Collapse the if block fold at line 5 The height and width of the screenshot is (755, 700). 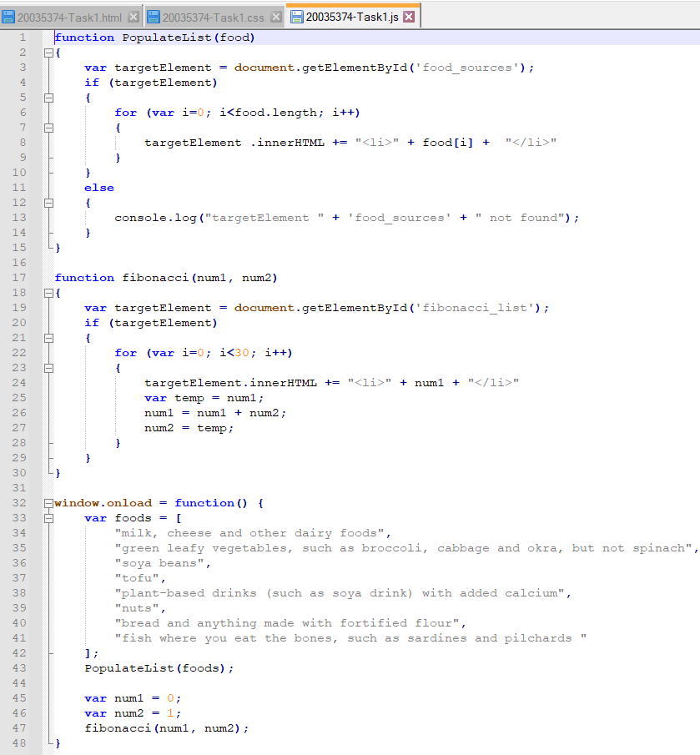coord(48,98)
